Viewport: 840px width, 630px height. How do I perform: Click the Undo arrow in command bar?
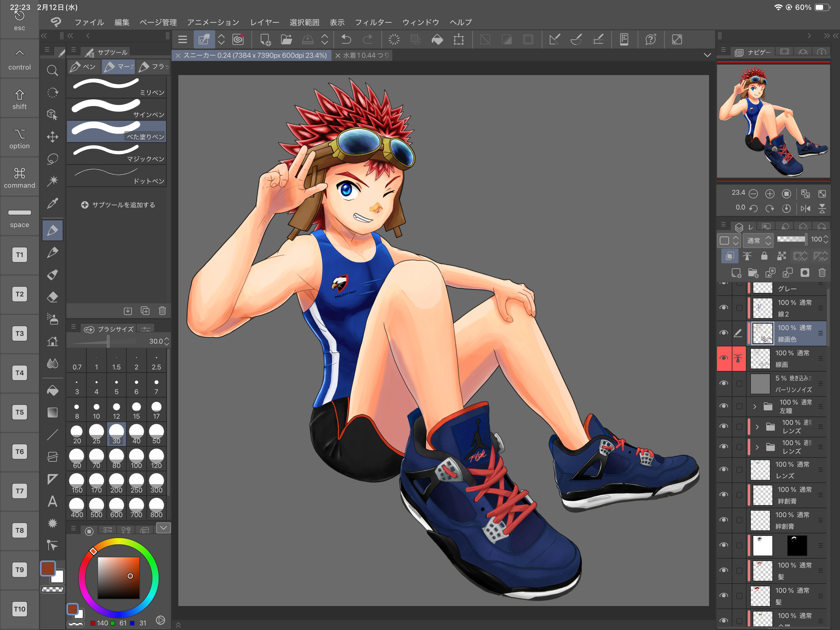(x=346, y=39)
